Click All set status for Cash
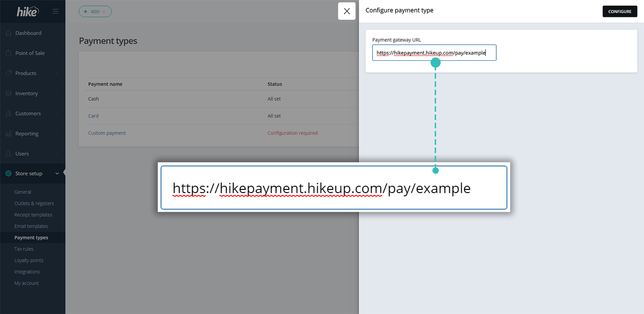Image resolution: width=644 pixels, height=314 pixels. (x=274, y=99)
